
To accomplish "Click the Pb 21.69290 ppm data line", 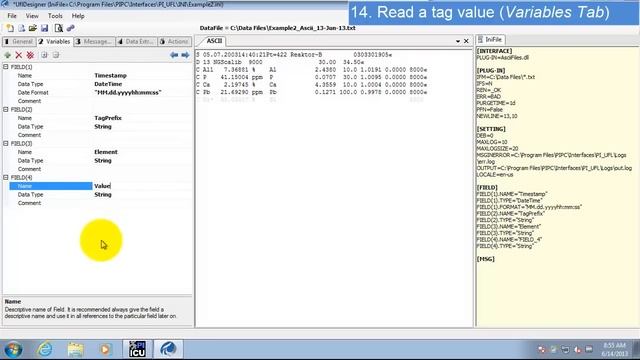I will tap(311, 92).
